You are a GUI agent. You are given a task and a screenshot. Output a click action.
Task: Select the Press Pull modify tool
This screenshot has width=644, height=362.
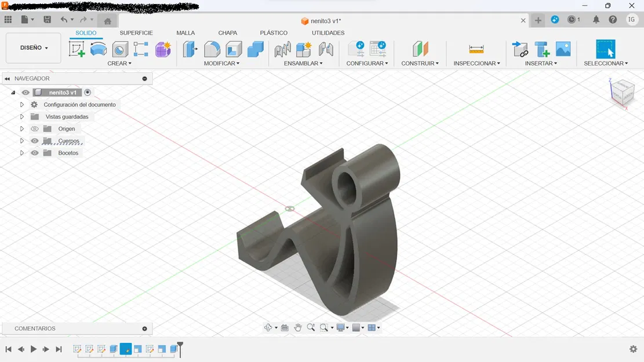(189, 49)
